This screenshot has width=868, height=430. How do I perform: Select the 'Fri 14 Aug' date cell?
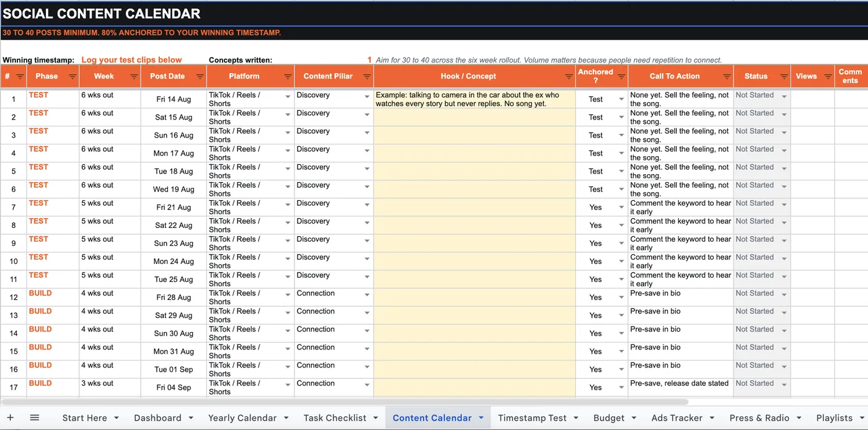(174, 99)
